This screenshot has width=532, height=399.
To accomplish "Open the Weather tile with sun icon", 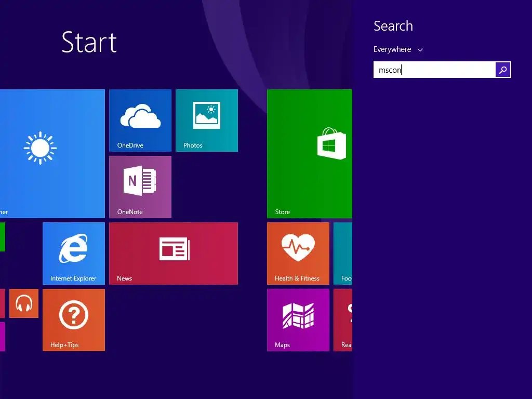I will click(52, 154).
